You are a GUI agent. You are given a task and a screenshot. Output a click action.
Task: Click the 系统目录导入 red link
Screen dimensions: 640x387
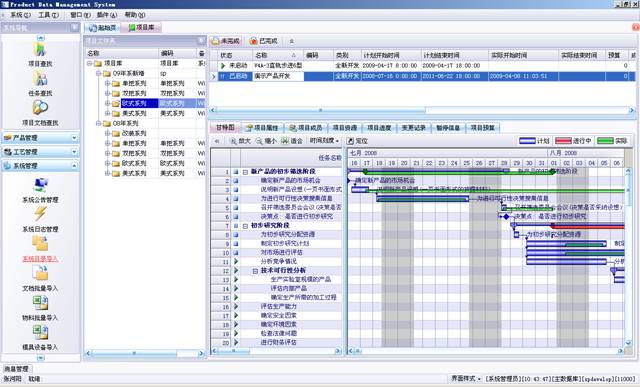(40, 259)
